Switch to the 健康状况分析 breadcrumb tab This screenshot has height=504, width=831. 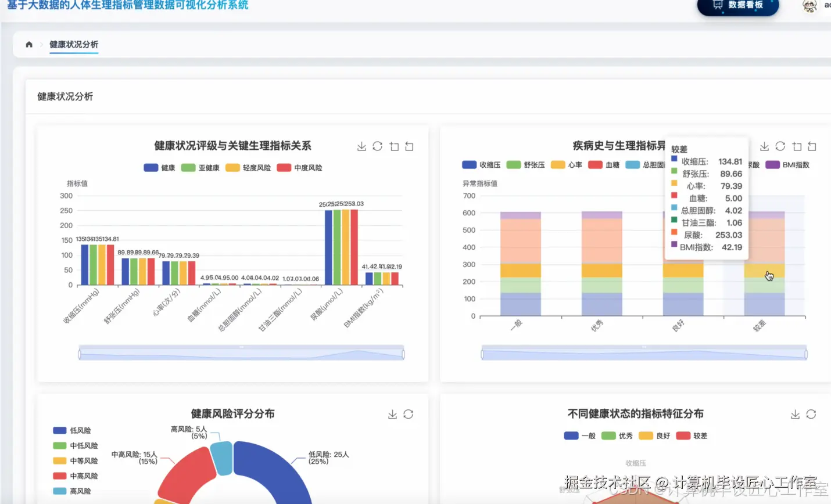(74, 45)
